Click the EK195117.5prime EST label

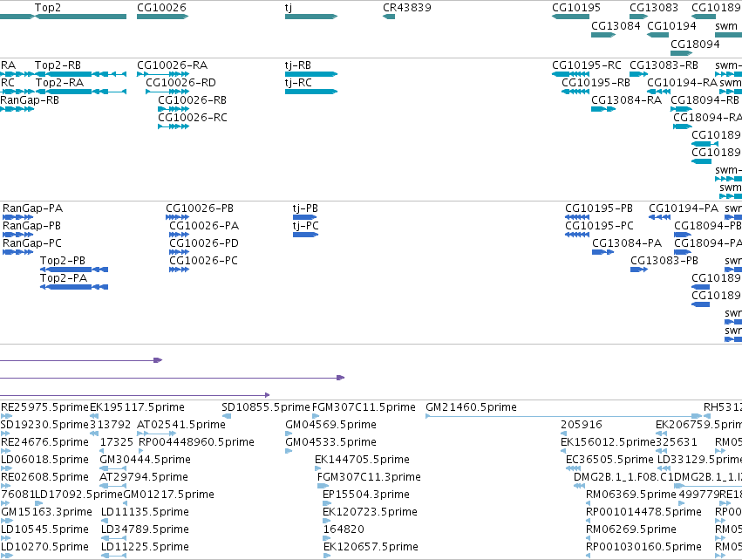click(137, 407)
